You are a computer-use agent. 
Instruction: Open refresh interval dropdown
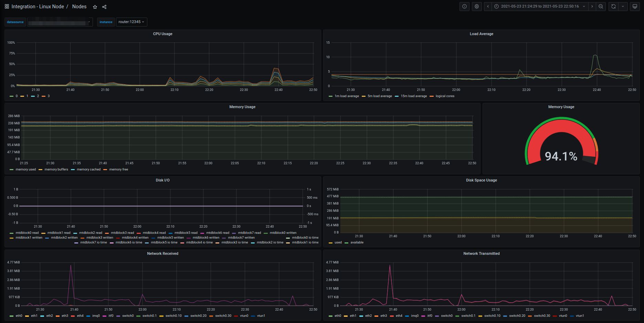click(623, 7)
